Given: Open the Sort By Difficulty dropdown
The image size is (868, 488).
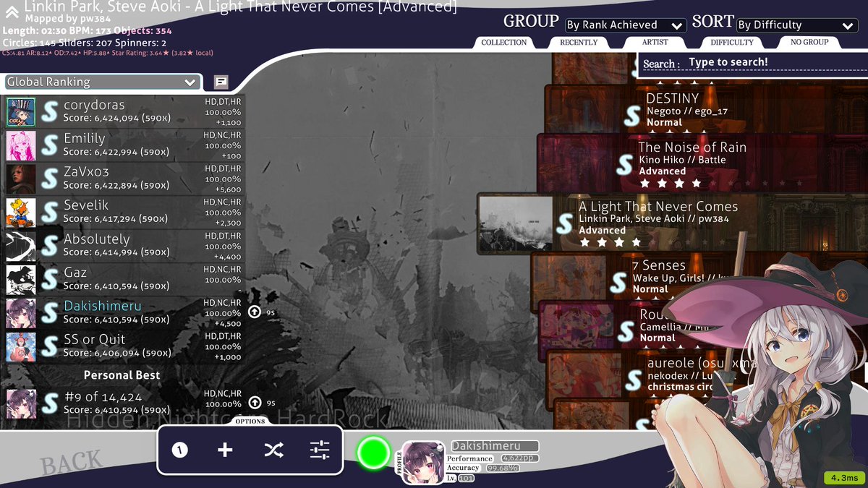Looking at the screenshot, I should coord(796,25).
